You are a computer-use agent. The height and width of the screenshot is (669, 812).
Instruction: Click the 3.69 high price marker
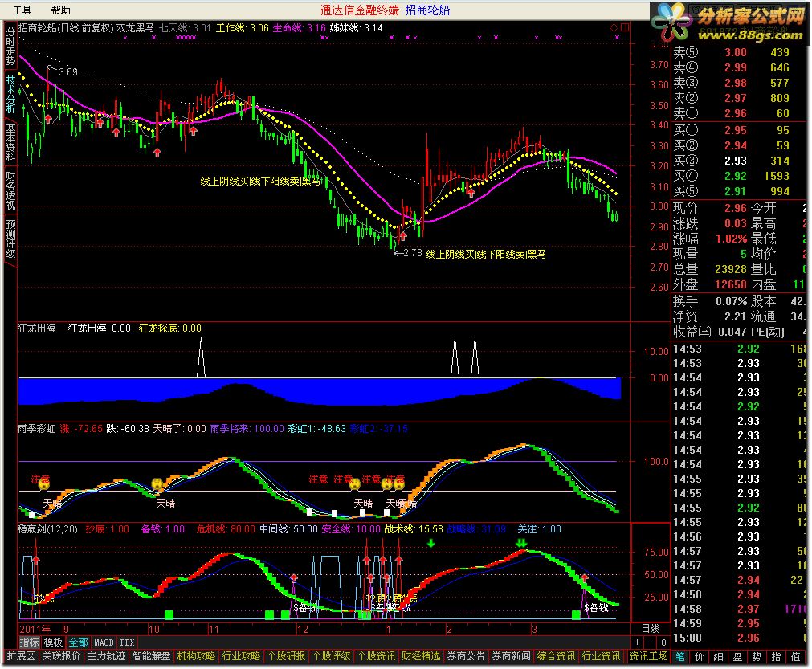click(67, 72)
